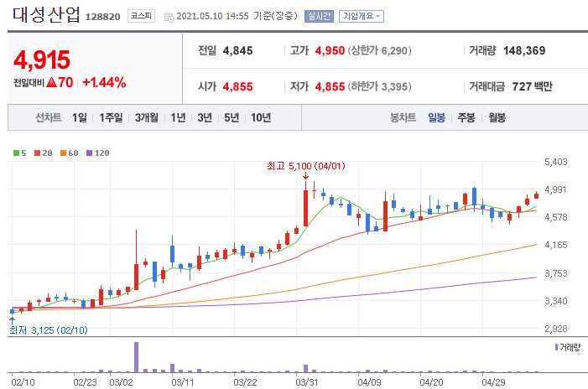Click the +1.44% change value

104,82
